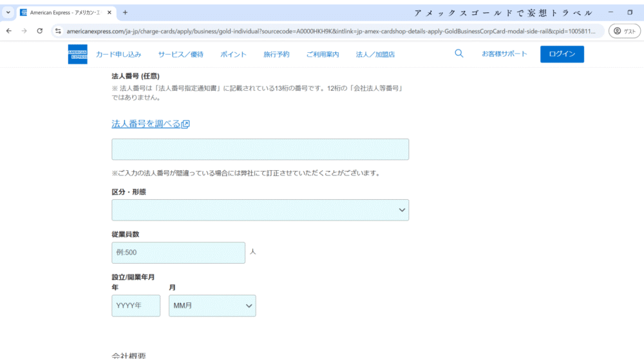Reload the page with the refresh icon
The image size is (644, 363).
(39, 31)
